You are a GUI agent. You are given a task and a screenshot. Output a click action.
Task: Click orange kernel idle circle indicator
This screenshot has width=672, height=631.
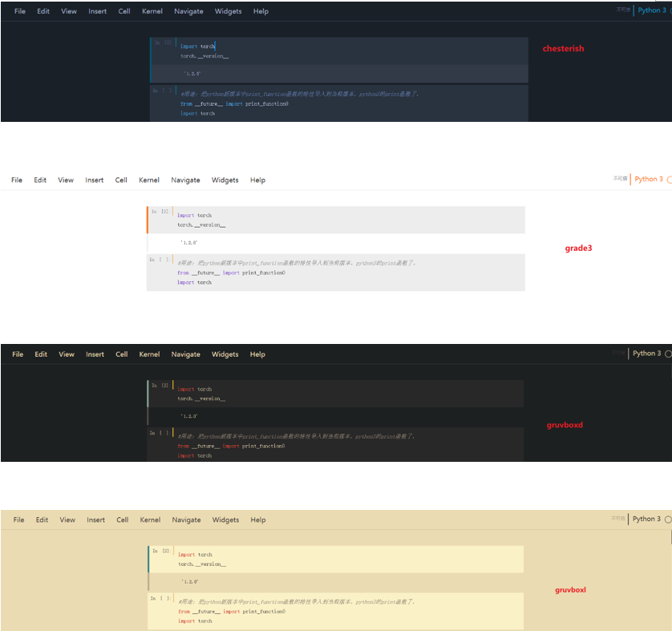(x=670, y=180)
